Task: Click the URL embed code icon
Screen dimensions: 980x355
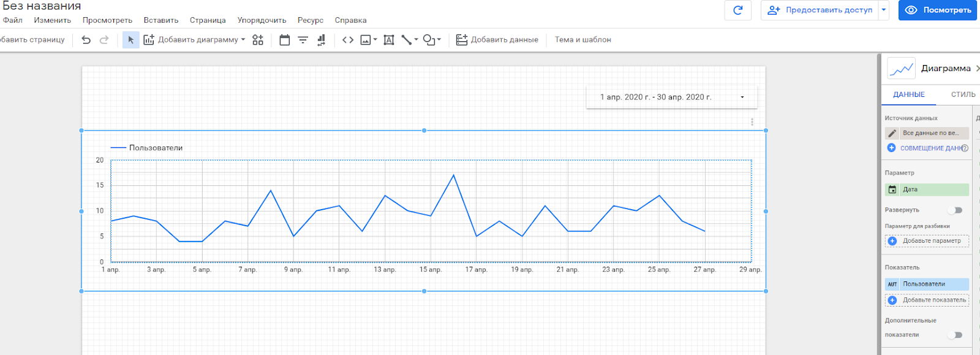Action: coord(348,40)
